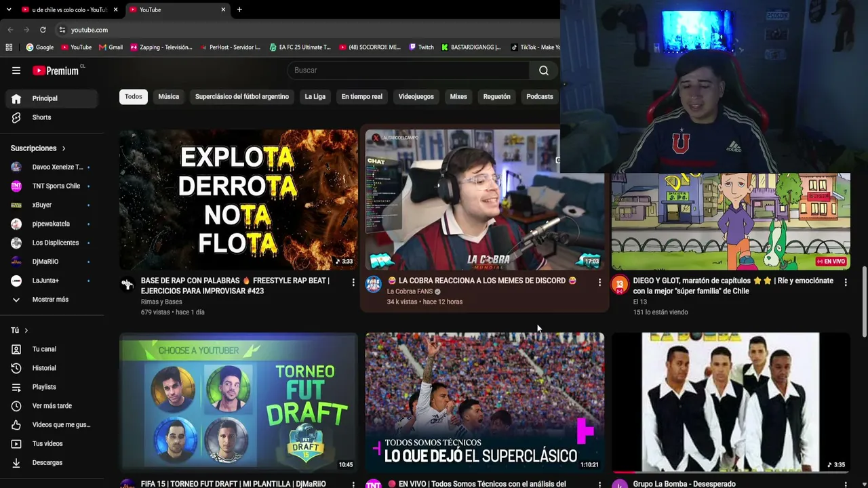
Task: Select the Todos filter chip
Action: [x=134, y=96]
